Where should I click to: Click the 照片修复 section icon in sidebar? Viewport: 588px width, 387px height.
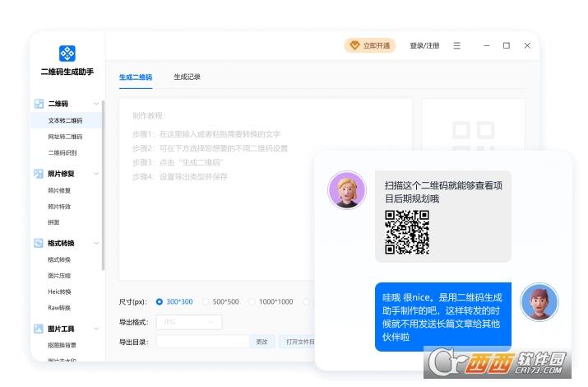click(39, 174)
